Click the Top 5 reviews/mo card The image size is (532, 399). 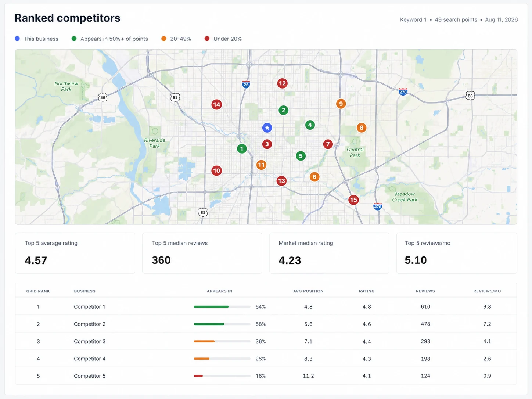click(457, 253)
